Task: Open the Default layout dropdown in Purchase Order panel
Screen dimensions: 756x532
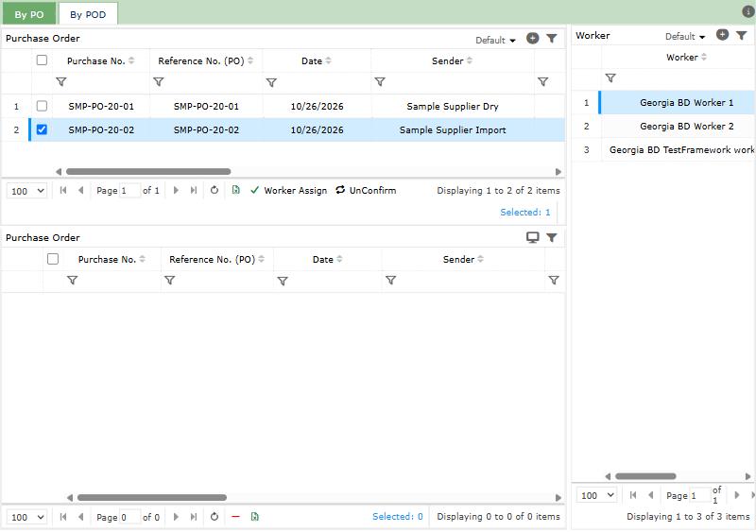Action: (495, 40)
